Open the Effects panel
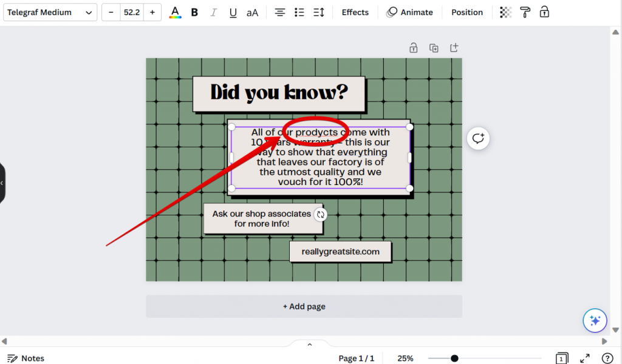This screenshot has width=622, height=364. (x=355, y=12)
